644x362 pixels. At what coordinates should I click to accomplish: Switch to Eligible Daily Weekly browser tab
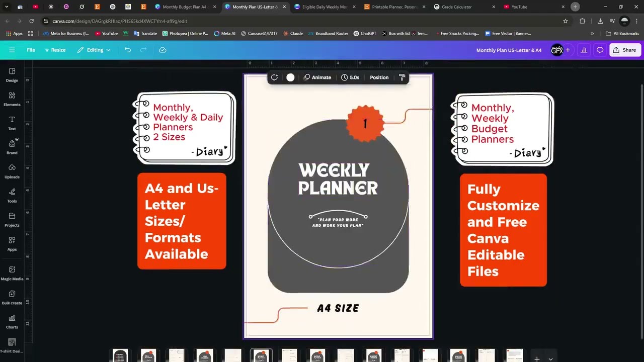(325, 7)
